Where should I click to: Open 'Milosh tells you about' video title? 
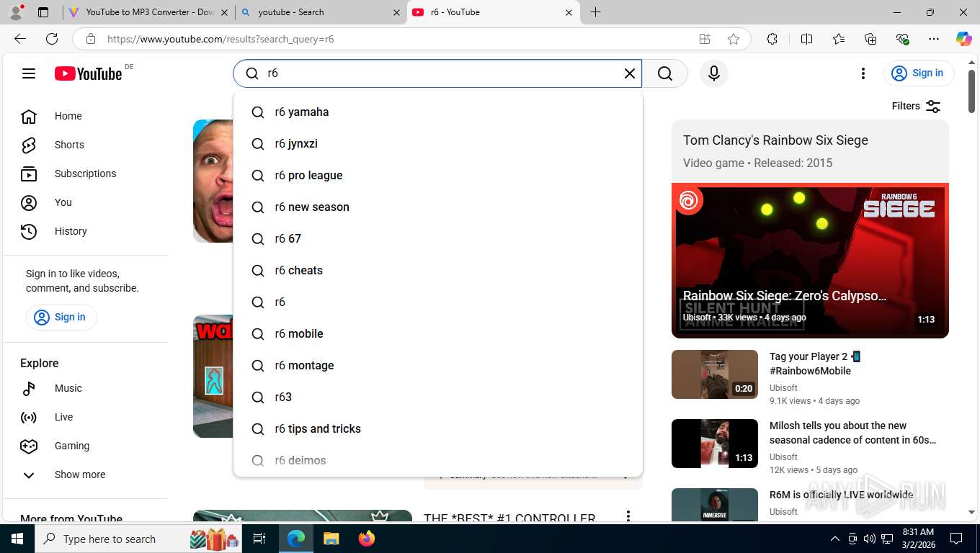click(x=853, y=433)
